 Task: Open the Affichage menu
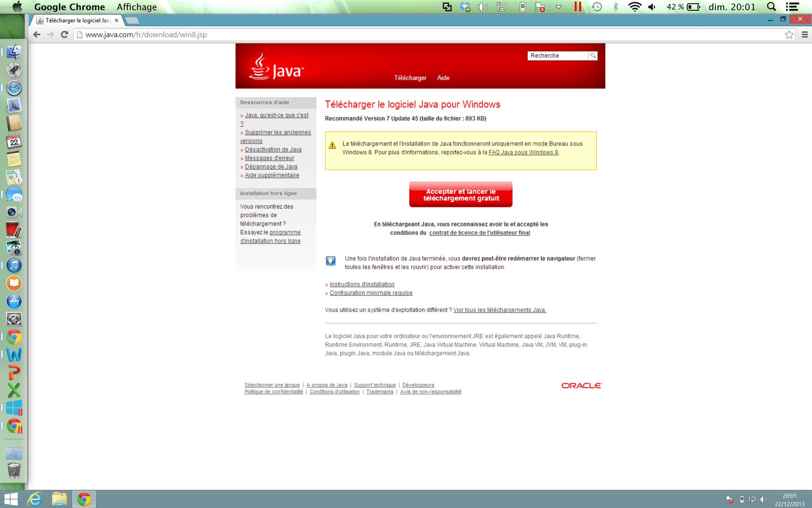click(137, 7)
